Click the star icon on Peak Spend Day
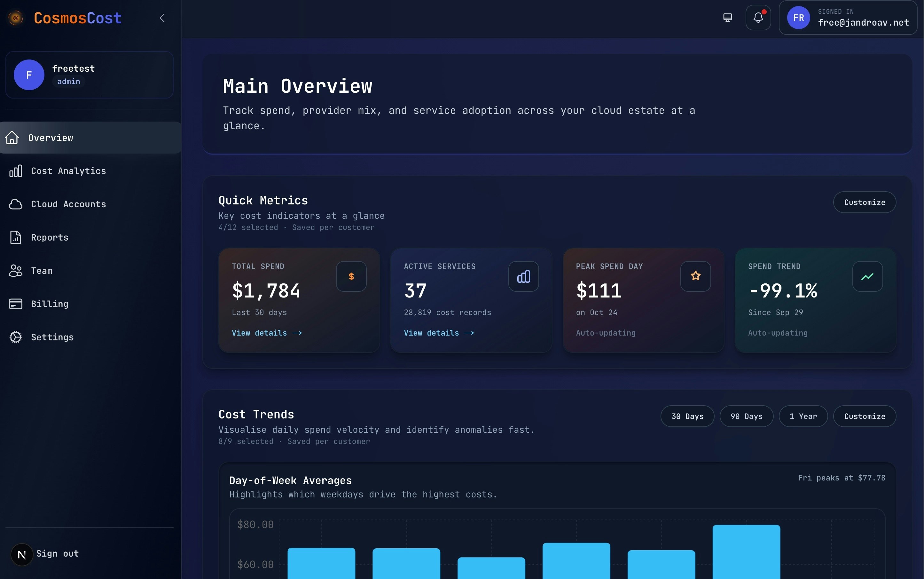The image size is (924, 579). [x=695, y=276]
